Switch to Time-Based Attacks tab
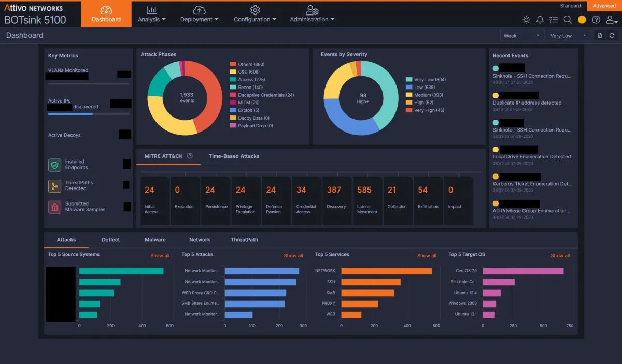 pyautogui.click(x=234, y=156)
